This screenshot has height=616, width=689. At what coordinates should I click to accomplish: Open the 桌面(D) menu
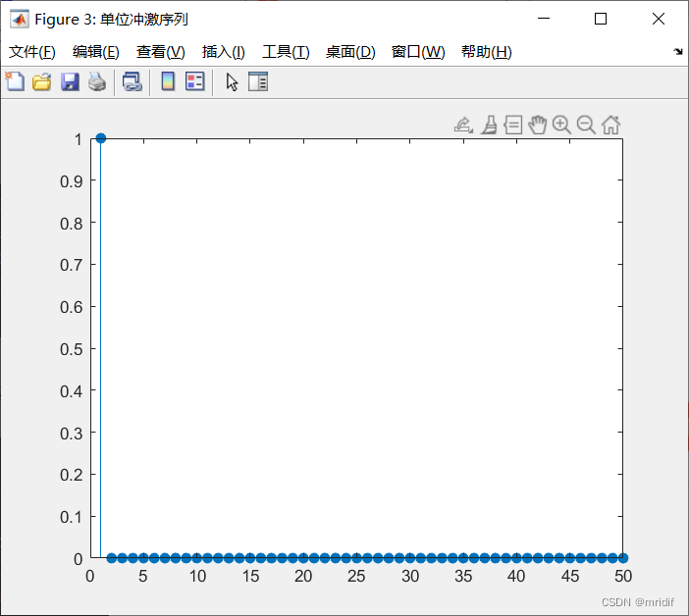click(x=350, y=52)
